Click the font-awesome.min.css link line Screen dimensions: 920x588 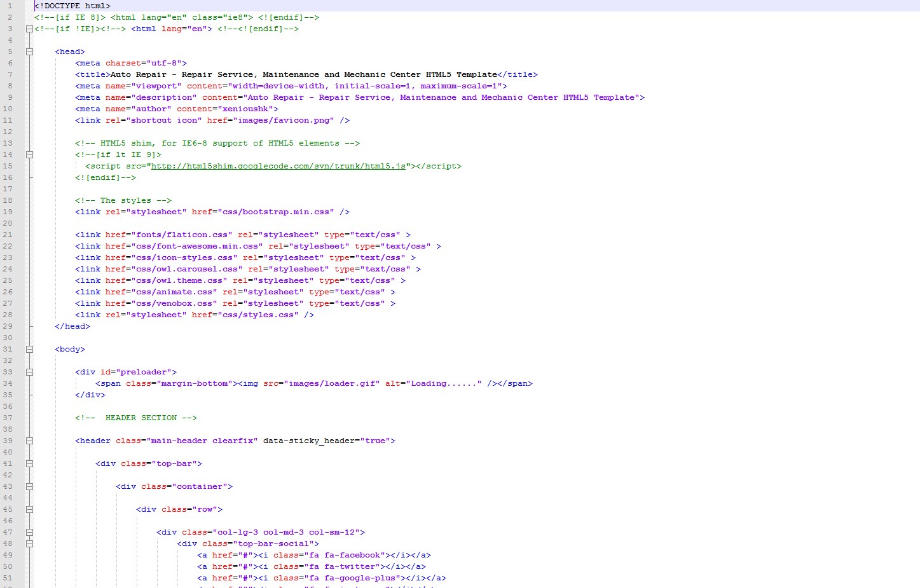pos(258,246)
